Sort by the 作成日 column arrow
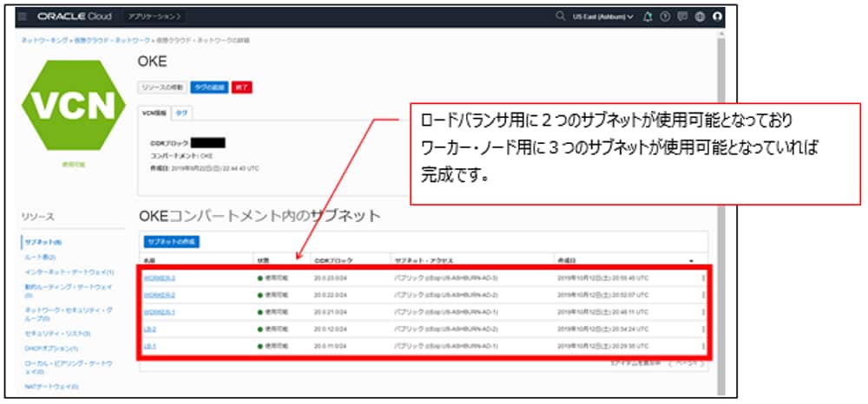 691,260
